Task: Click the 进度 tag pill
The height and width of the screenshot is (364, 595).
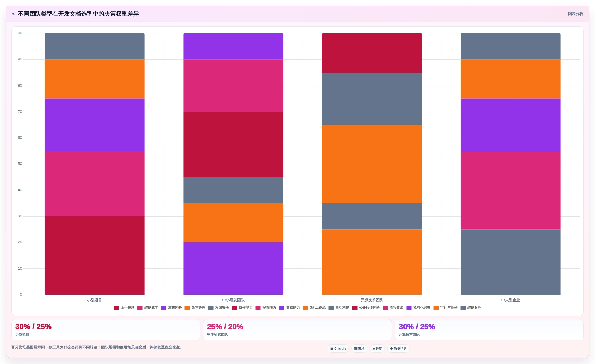Action: (x=377, y=349)
